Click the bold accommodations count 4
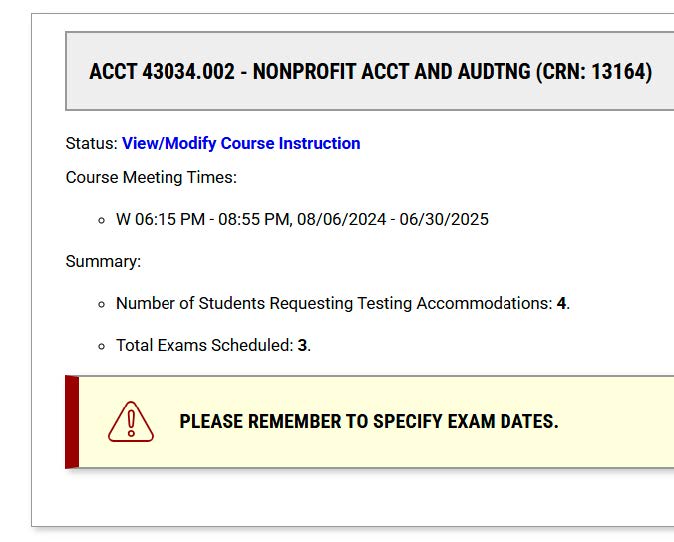 coord(562,304)
